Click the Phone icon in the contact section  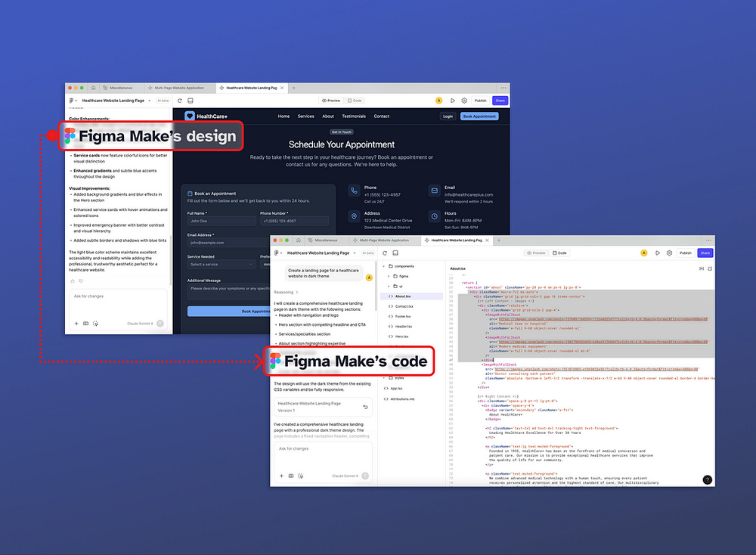(353, 190)
